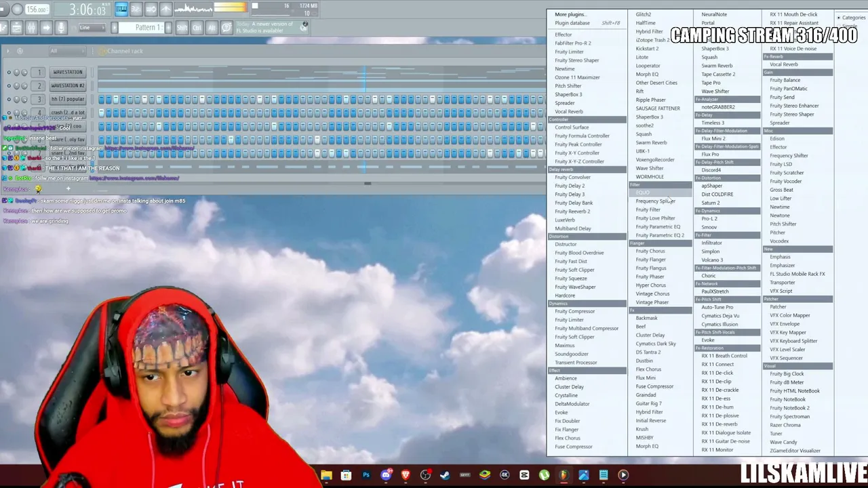
Task: Toggle the WAVESTATION channel mute LED
Action: tap(9, 73)
